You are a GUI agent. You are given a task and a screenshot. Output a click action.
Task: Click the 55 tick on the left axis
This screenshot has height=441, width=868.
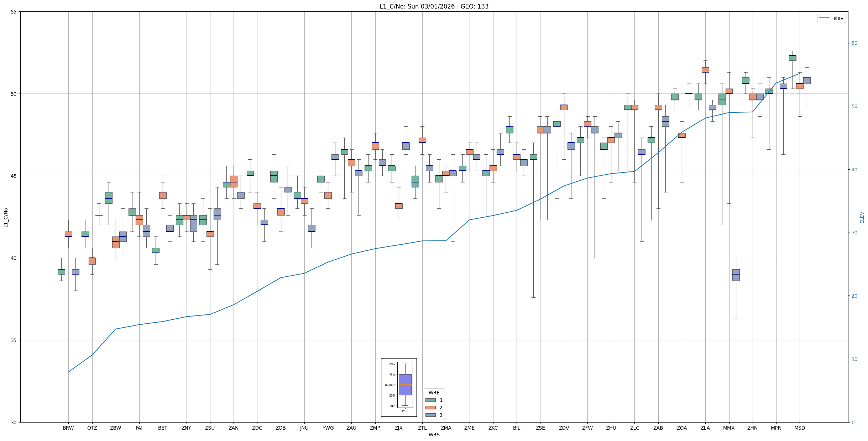(x=14, y=12)
